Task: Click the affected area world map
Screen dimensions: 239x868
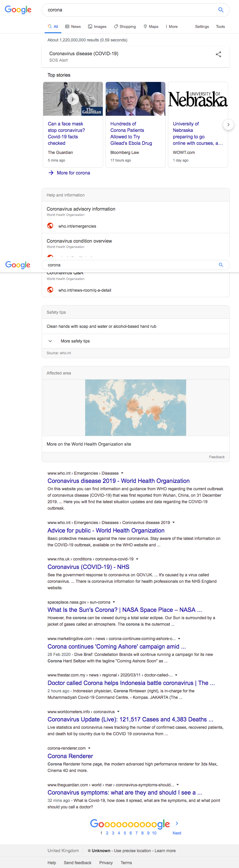Action: pos(136,408)
